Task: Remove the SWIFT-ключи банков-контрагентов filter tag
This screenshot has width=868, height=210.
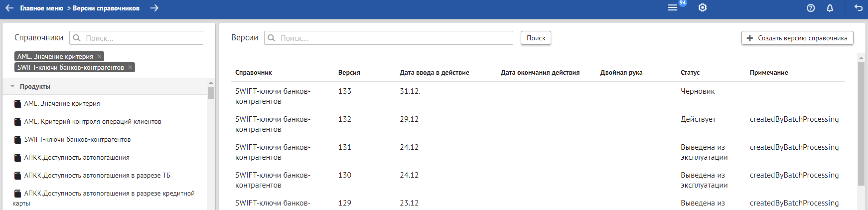Action: [x=130, y=67]
